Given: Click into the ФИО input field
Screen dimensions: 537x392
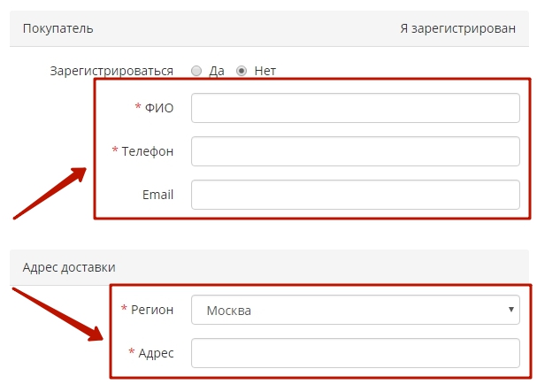Looking at the screenshot, I should tap(355, 108).
